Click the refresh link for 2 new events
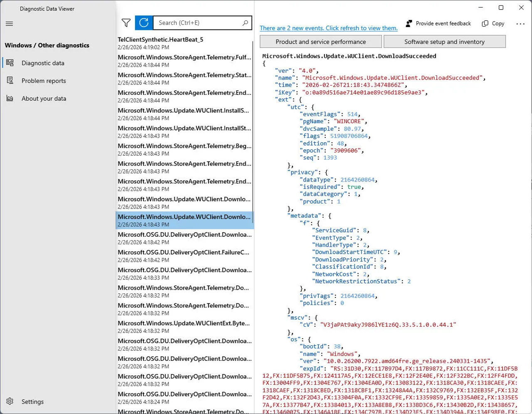Screen dimensions: 532x414 328,28
